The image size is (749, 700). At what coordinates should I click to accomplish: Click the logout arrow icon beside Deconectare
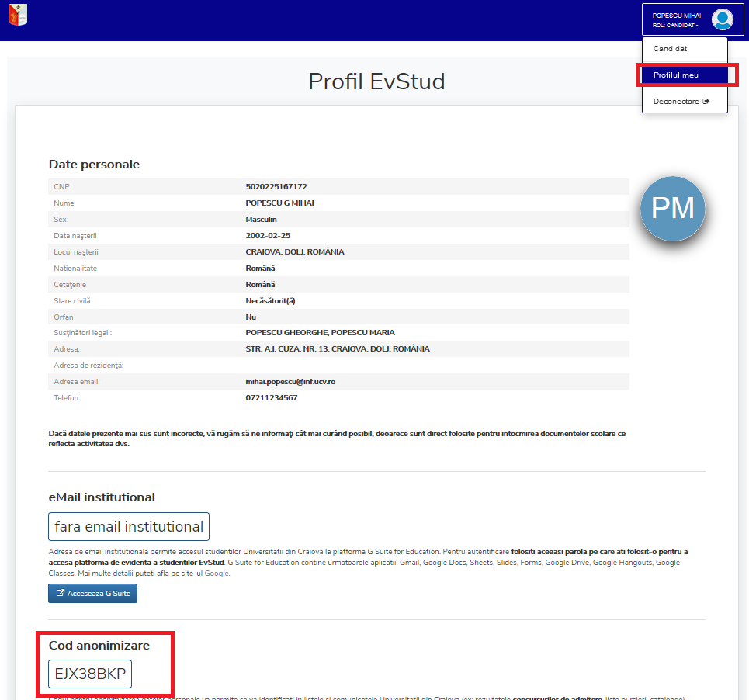point(706,101)
